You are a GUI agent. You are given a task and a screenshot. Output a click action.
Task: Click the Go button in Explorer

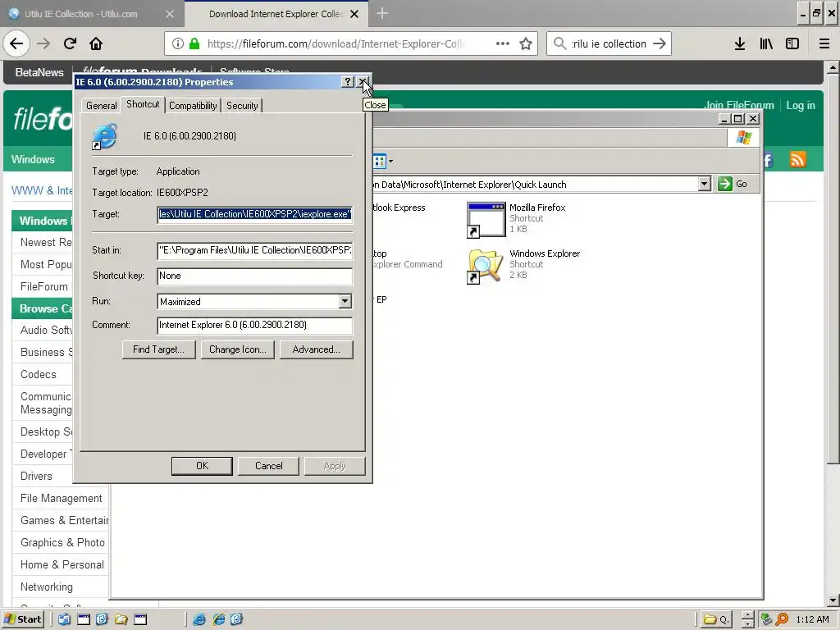point(733,184)
